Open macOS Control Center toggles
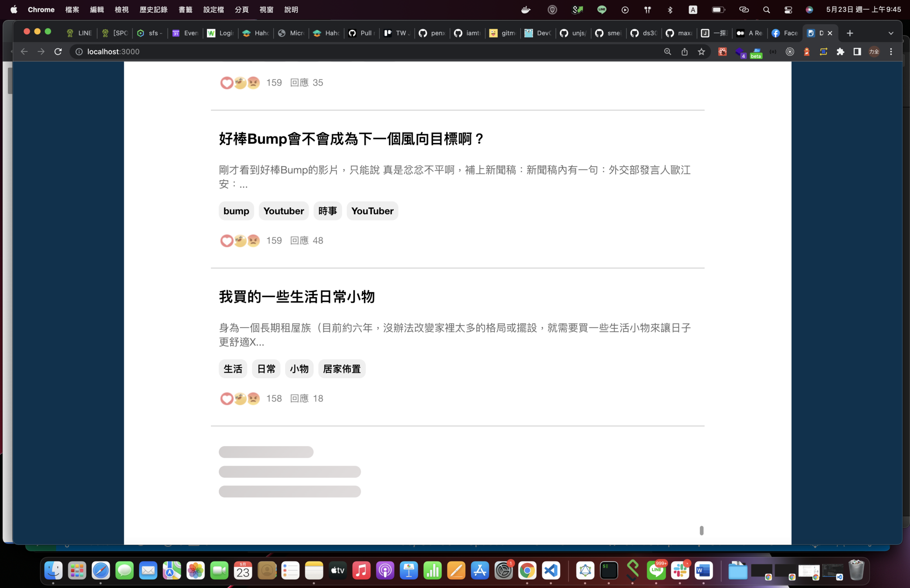The height and width of the screenshot is (588, 910). coord(788,10)
